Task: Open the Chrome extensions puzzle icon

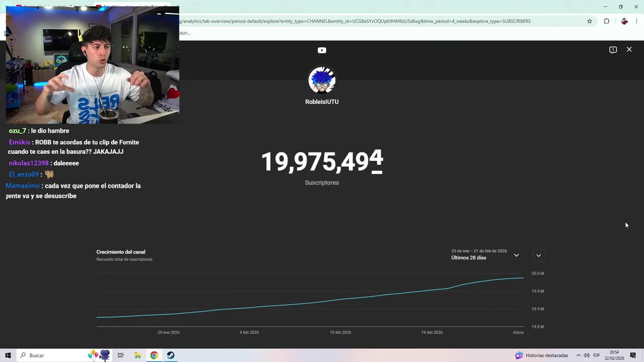Action: [x=606, y=21]
